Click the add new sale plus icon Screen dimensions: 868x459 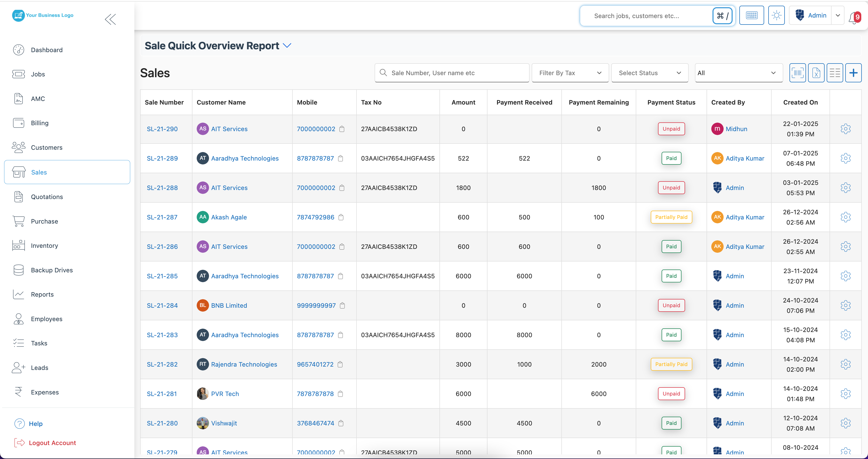(x=853, y=73)
